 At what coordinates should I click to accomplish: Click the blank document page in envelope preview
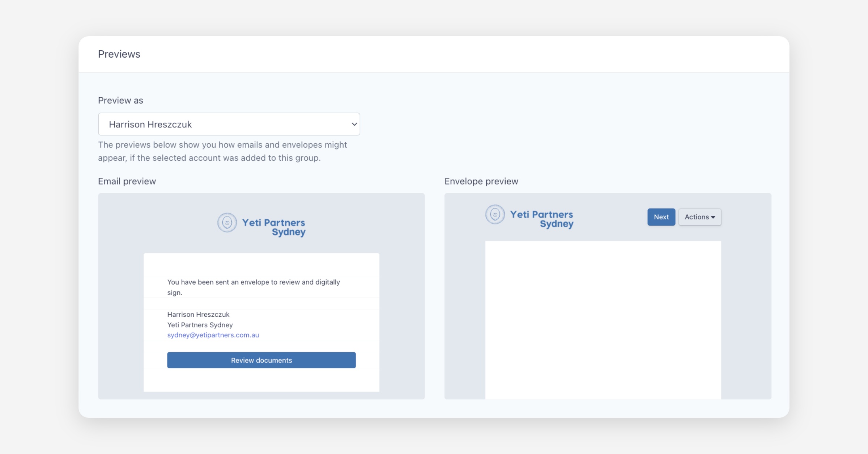coord(603,319)
